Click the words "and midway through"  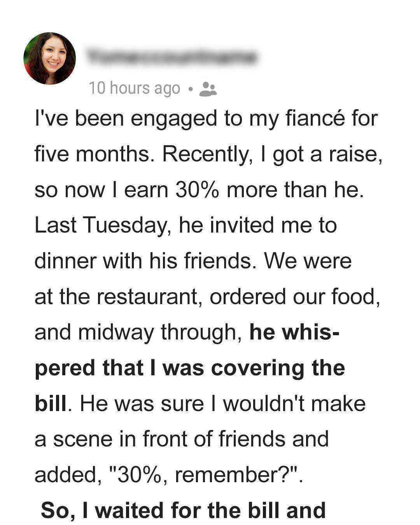coord(138,332)
